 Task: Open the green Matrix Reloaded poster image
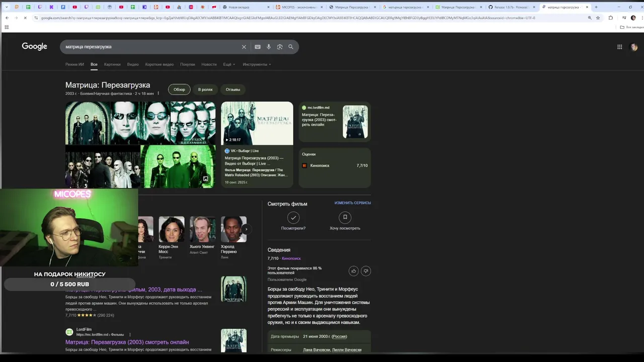tap(178, 166)
